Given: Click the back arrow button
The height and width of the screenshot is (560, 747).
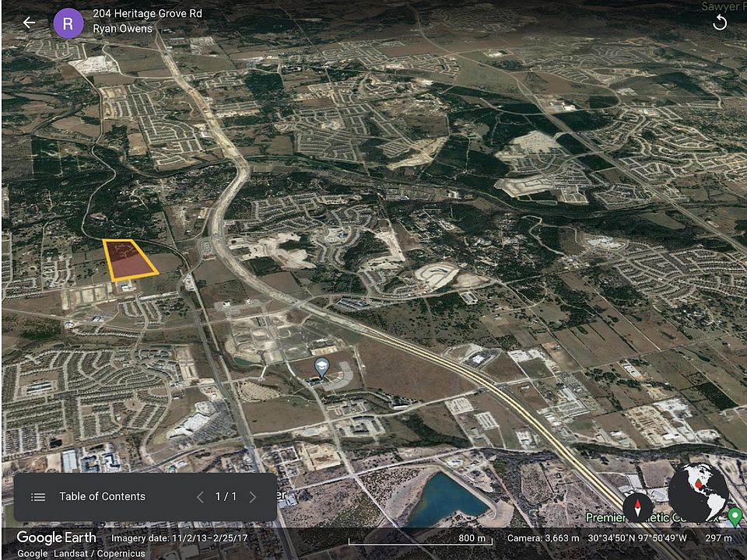Looking at the screenshot, I should (x=29, y=23).
